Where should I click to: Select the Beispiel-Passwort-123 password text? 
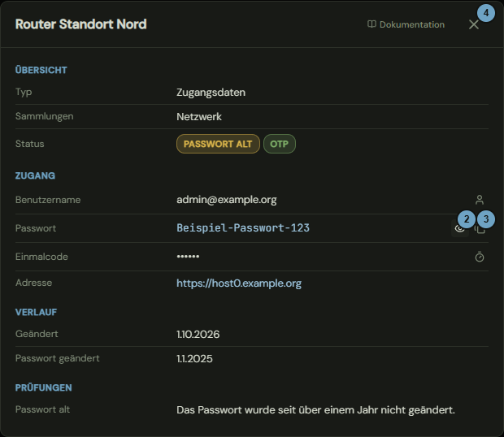click(x=243, y=228)
